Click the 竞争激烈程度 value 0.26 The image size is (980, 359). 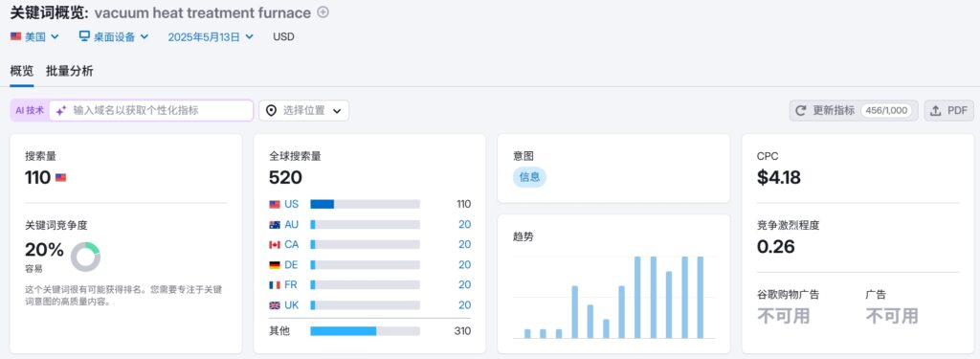[775, 246]
